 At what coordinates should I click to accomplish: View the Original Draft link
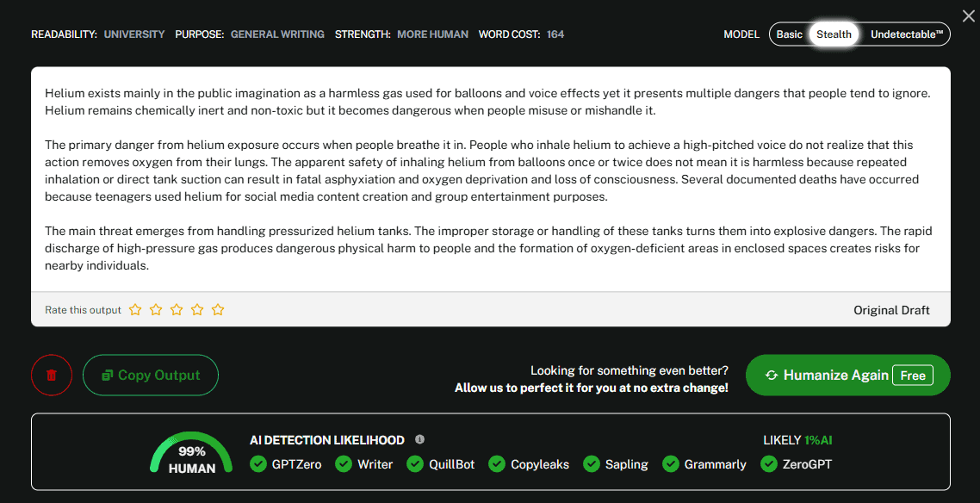(x=891, y=310)
